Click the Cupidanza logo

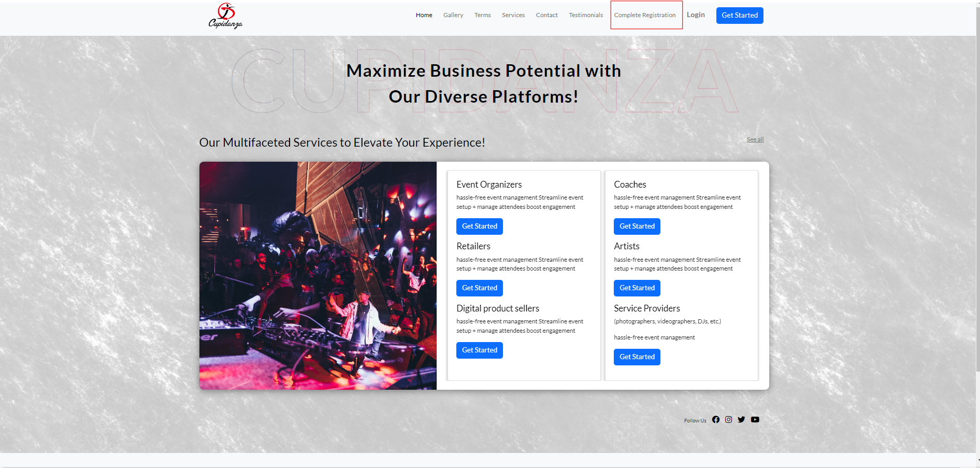click(225, 16)
